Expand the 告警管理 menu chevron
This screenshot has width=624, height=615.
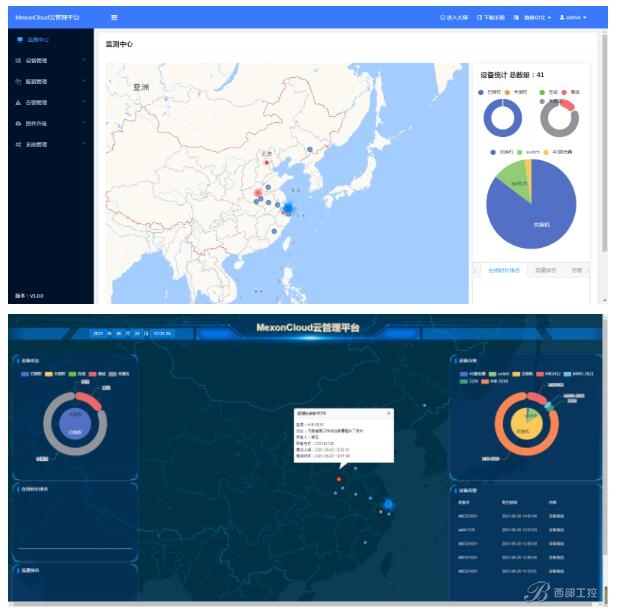point(84,102)
